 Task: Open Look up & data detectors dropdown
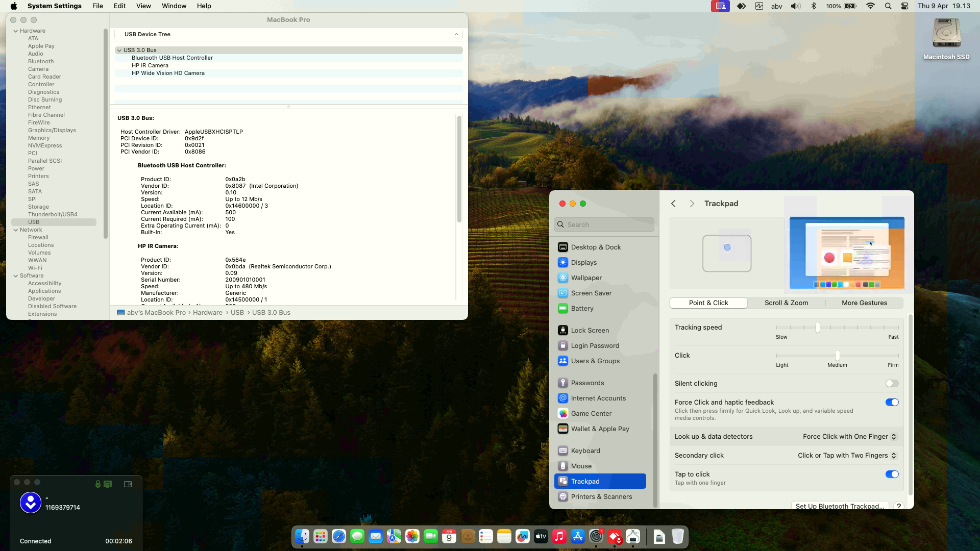pyautogui.click(x=849, y=437)
